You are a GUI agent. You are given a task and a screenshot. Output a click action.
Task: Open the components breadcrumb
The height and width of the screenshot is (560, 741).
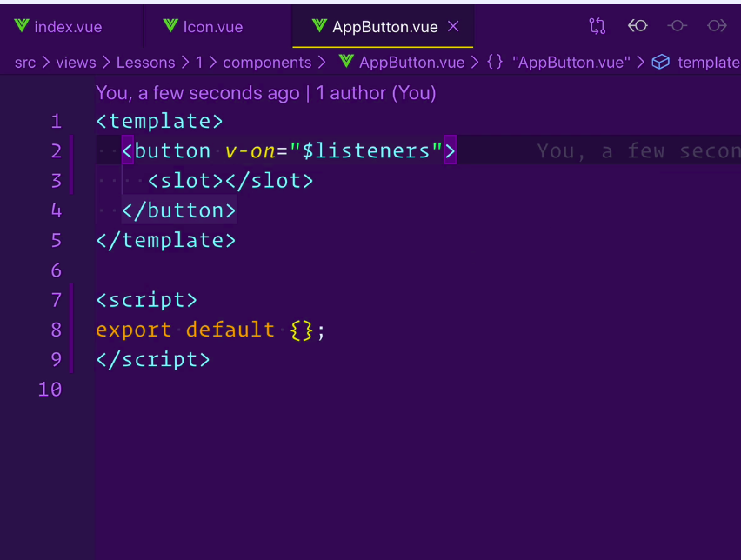click(x=267, y=63)
